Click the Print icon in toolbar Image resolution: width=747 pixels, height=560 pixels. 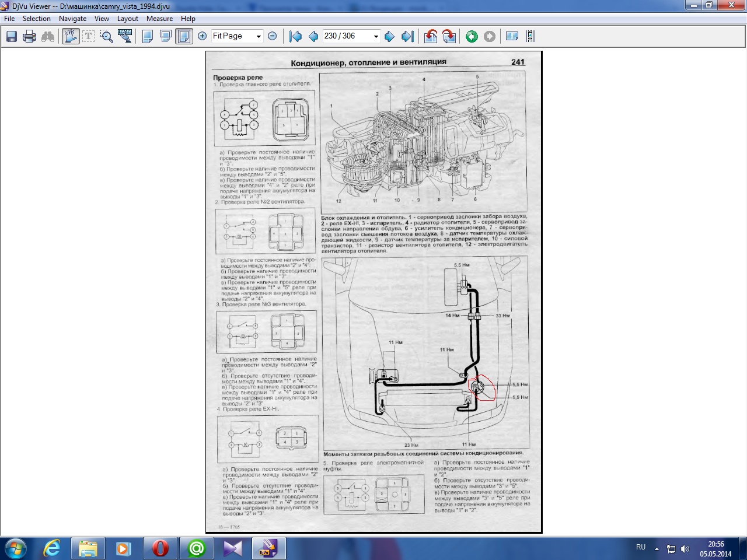point(29,36)
